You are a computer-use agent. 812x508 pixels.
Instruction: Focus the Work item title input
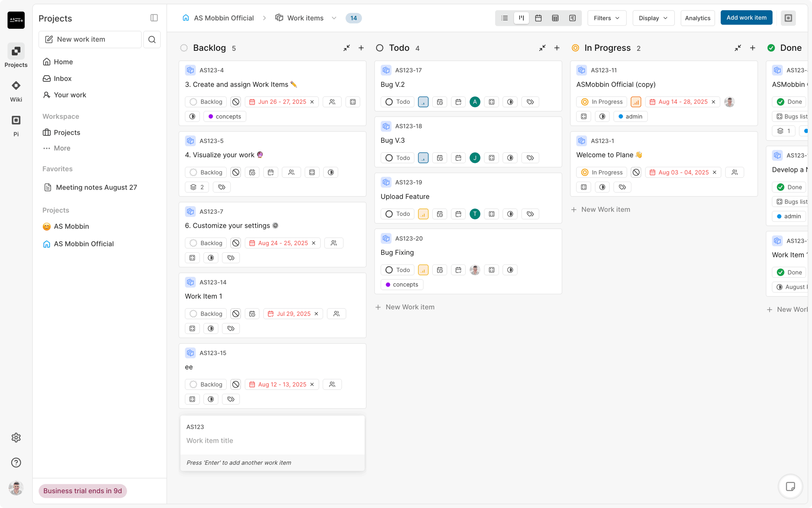click(x=272, y=441)
